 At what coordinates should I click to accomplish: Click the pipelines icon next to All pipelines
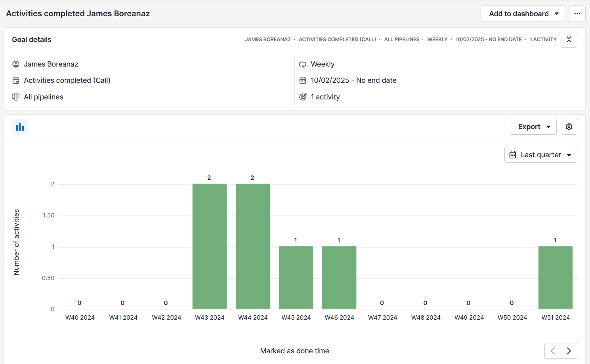[x=15, y=97]
